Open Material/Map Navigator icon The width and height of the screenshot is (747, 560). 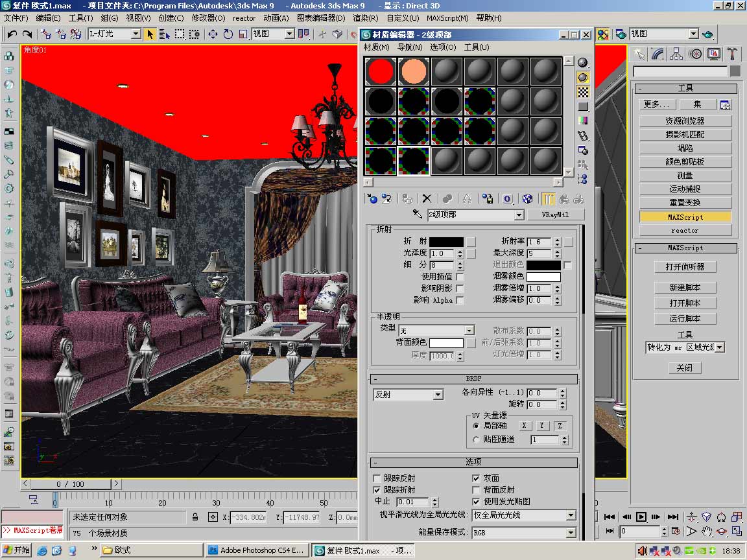583,180
